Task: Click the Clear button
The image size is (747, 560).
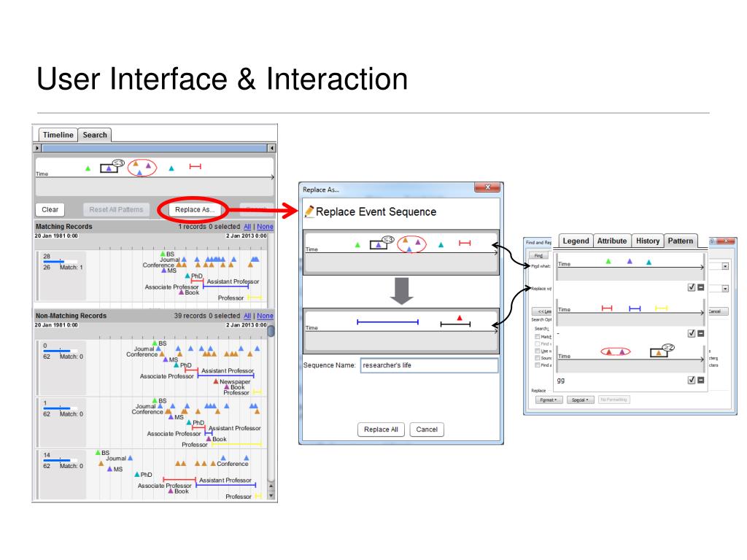Action: click(x=50, y=209)
